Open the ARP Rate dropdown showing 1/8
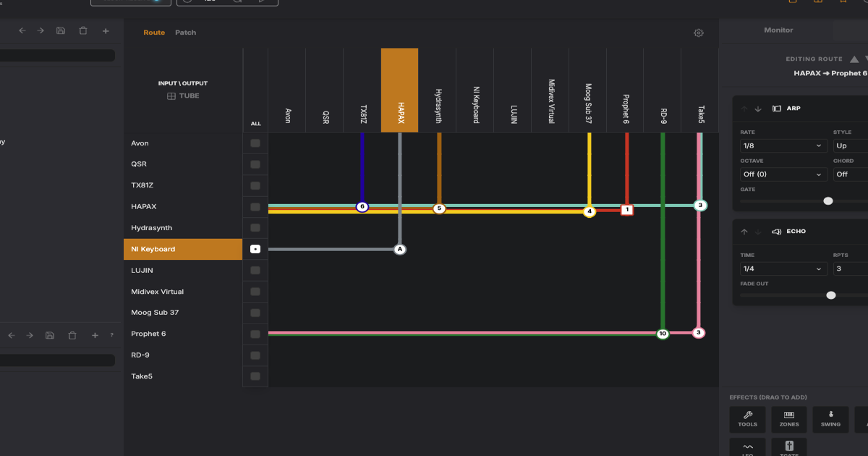Screen dimensions: 868x456 [784, 145]
